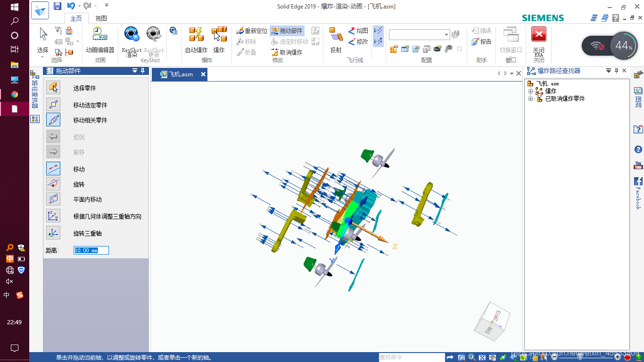Click zoom in plus button
This screenshot has width=644, height=362.
[x=618, y=358]
